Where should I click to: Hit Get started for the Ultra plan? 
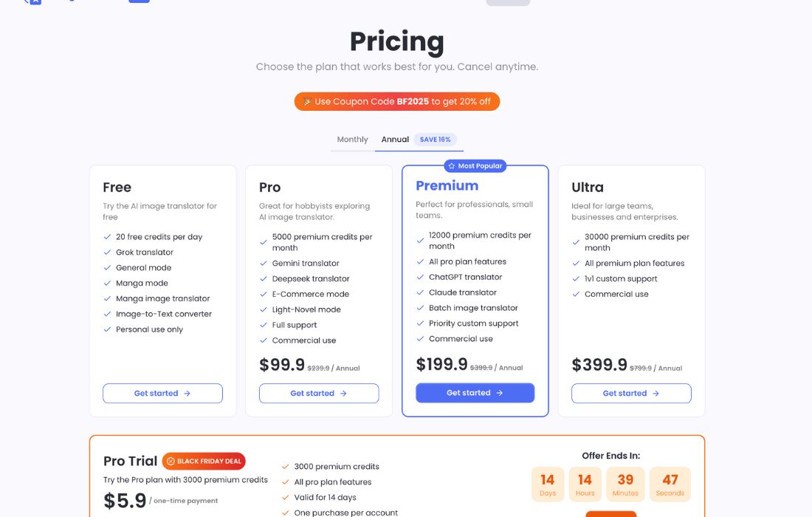pyautogui.click(x=631, y=394)
